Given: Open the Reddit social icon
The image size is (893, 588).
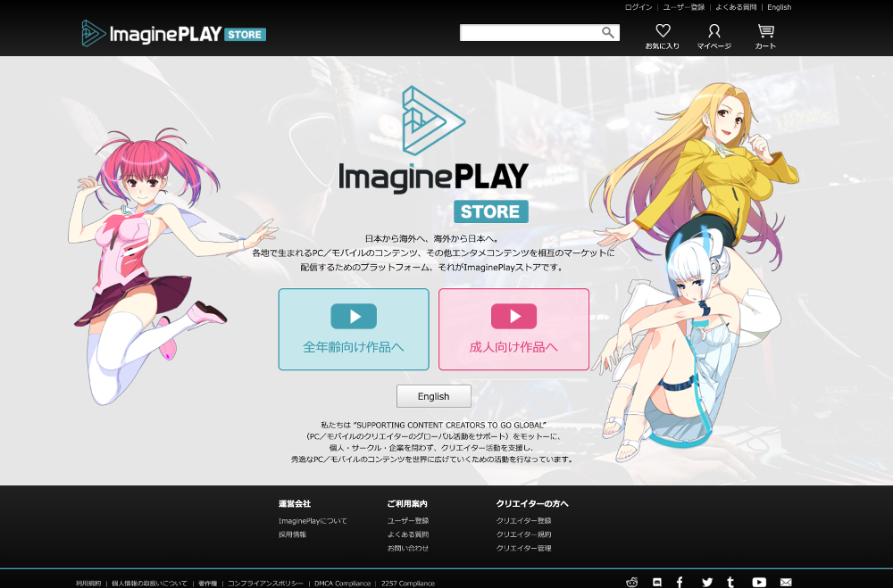Looking at the screenshot, I should pos(632,583).
